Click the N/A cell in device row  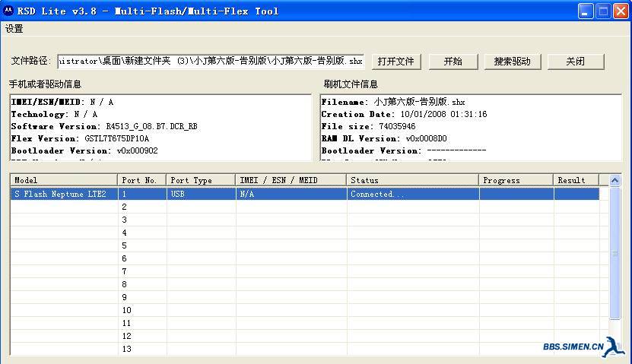(x=291, y=194)
